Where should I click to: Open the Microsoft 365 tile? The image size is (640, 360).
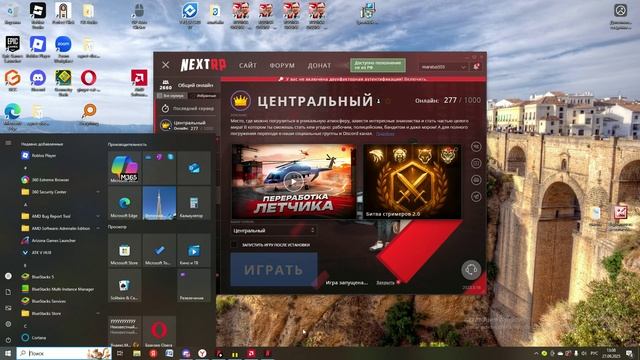pyautogui.click(x=124, y=168)
